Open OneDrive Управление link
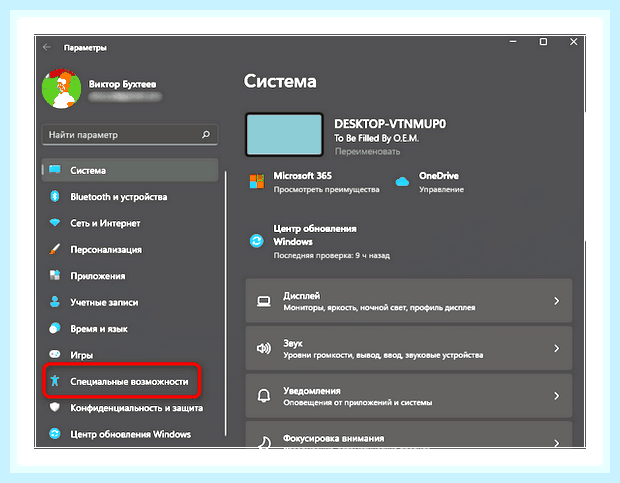This screenshot has width=620, height=483. pyautogui.click(x=441, y=190)
